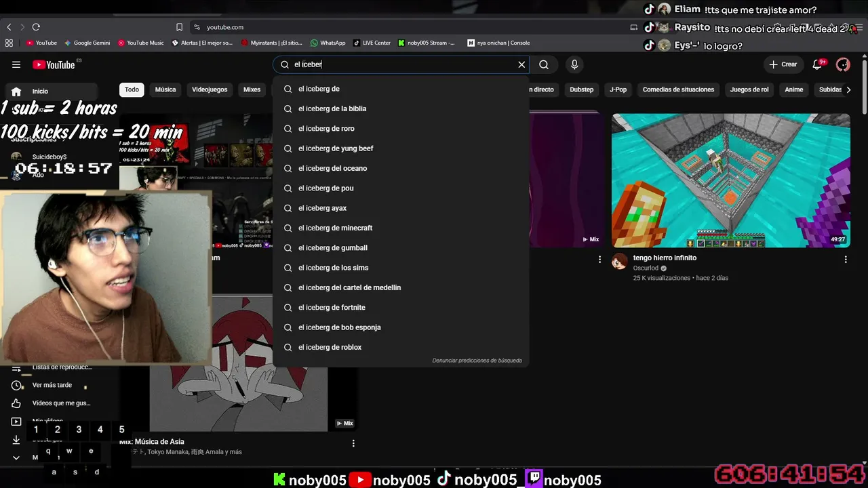Open the nya onichan Console bookmark
Screen dimensions: 868x488
[x=498, y=43]
